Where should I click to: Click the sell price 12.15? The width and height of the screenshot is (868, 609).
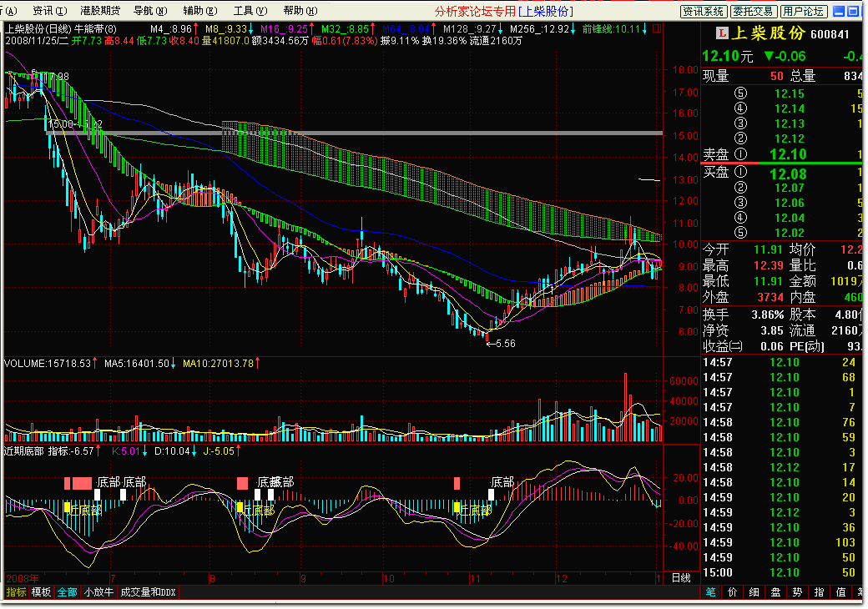[790, 93]
